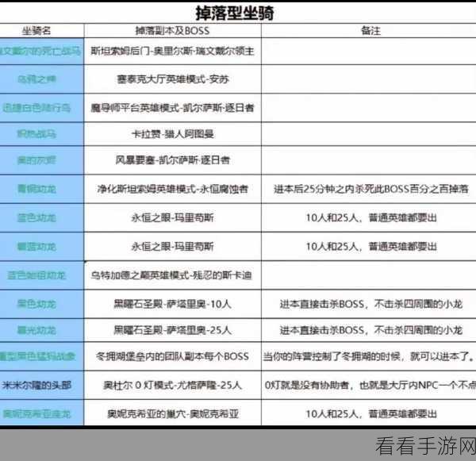Screen dimensions: 476x461
Task: Click cell "乌特加德之巅英雄模式-残忍的斯卡迪"
Action: [x=171, y=275]
